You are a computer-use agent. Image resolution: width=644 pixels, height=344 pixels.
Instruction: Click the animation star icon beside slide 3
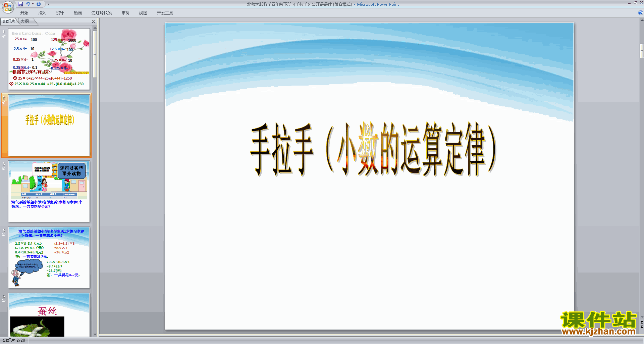(x=4, y=168)
